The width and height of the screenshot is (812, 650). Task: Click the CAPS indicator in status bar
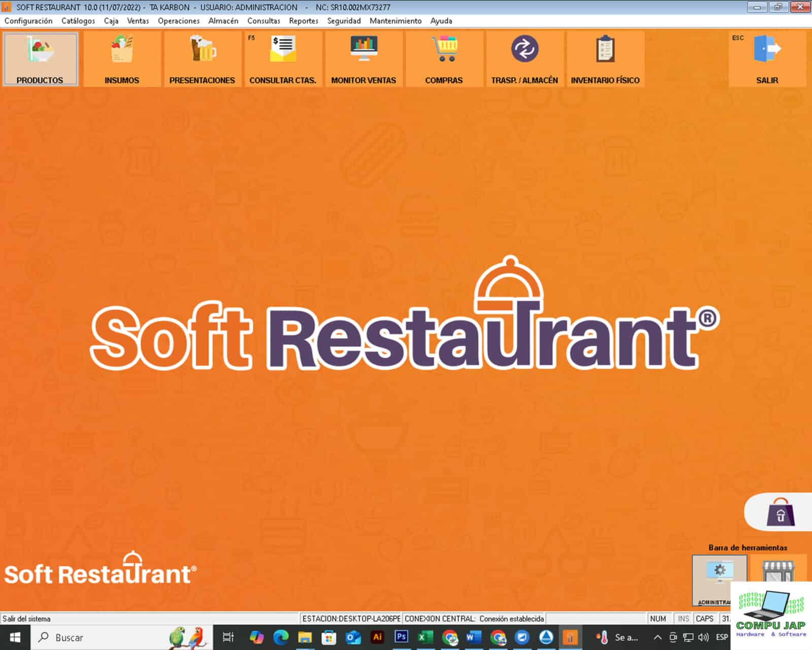click(704, 619)
